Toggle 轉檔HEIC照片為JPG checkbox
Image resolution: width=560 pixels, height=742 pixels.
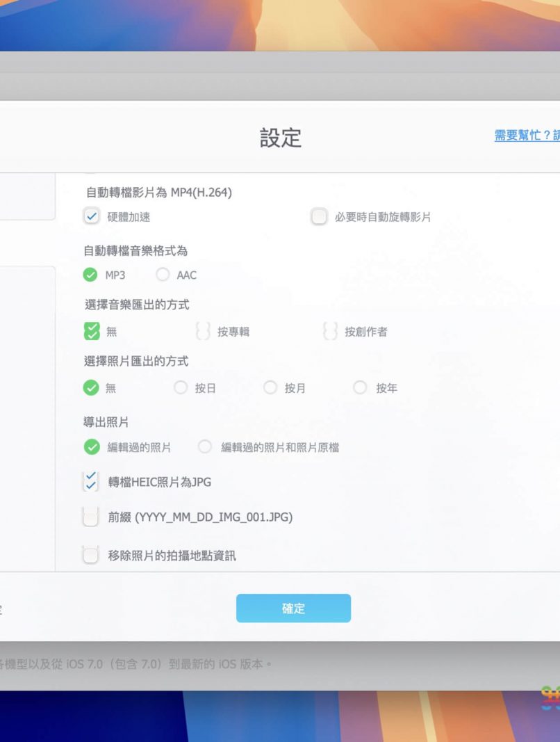pyautogui.click(x=91, y=481)
